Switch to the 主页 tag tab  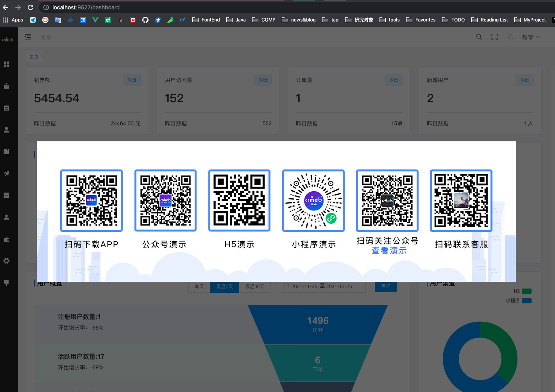pos(34,57)
